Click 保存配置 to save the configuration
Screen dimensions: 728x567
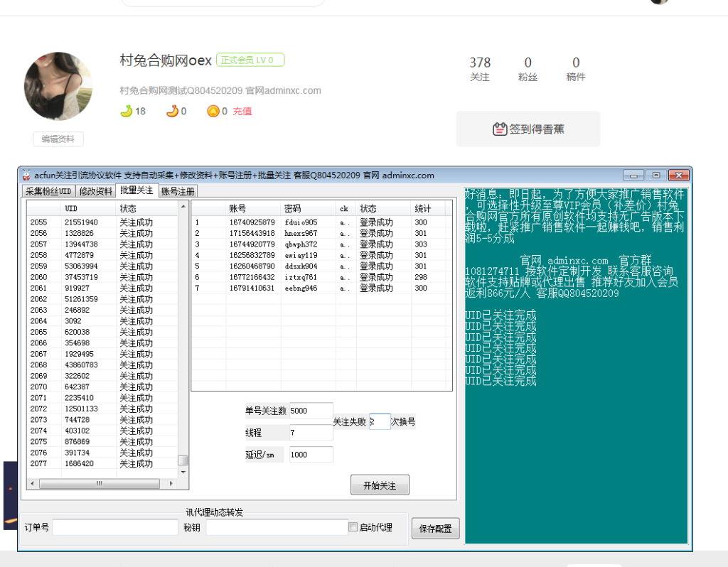tap(434, 528)
